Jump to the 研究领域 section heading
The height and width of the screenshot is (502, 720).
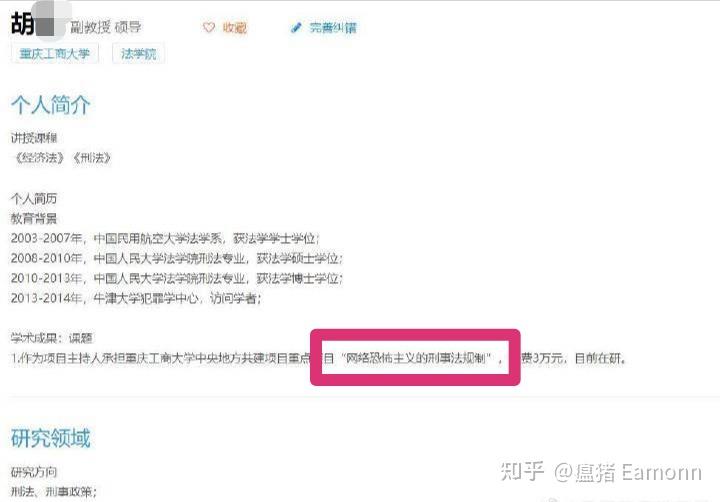[51, 438]
